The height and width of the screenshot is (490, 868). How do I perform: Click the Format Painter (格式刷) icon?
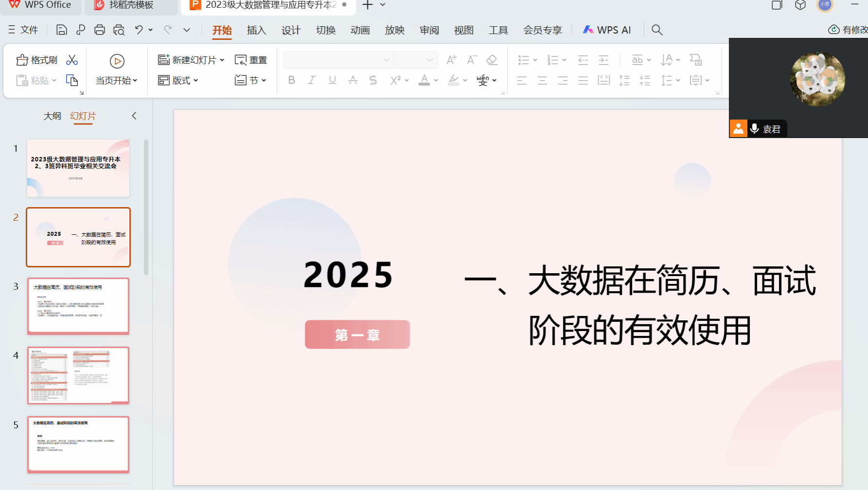tap(22, 60)
